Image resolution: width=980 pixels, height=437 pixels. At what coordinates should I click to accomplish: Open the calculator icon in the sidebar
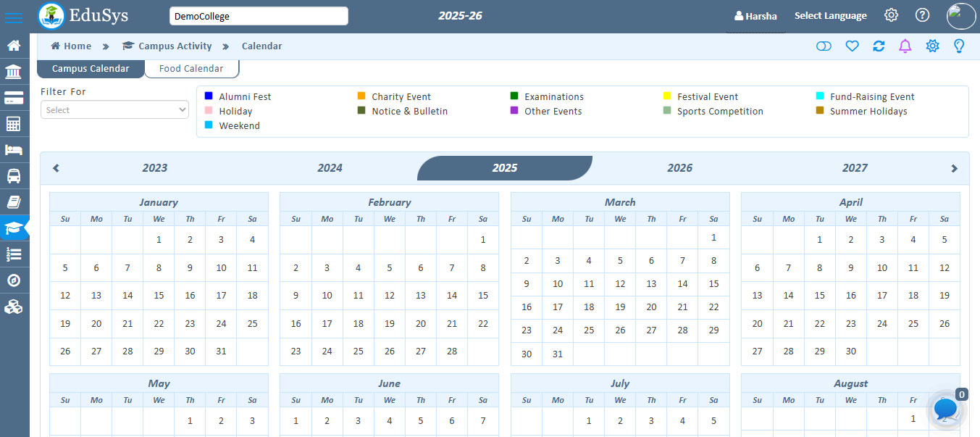(15, 123)
